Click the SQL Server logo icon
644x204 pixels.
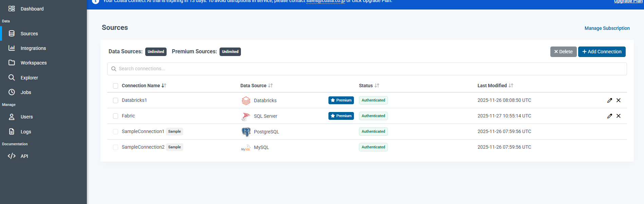pyautogui.click(x=246, y=116)
